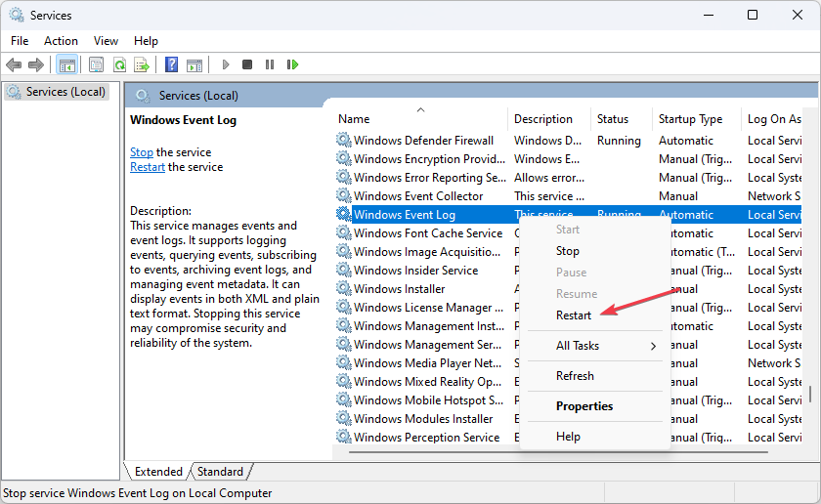The height and width of the screenshot is (504, 821).
Task: Select Services (Local) in tree pane
Action: click(x=57, y=92)
